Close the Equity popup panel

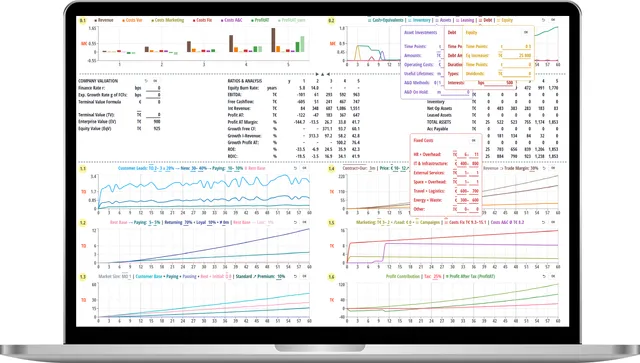point(526,32)
